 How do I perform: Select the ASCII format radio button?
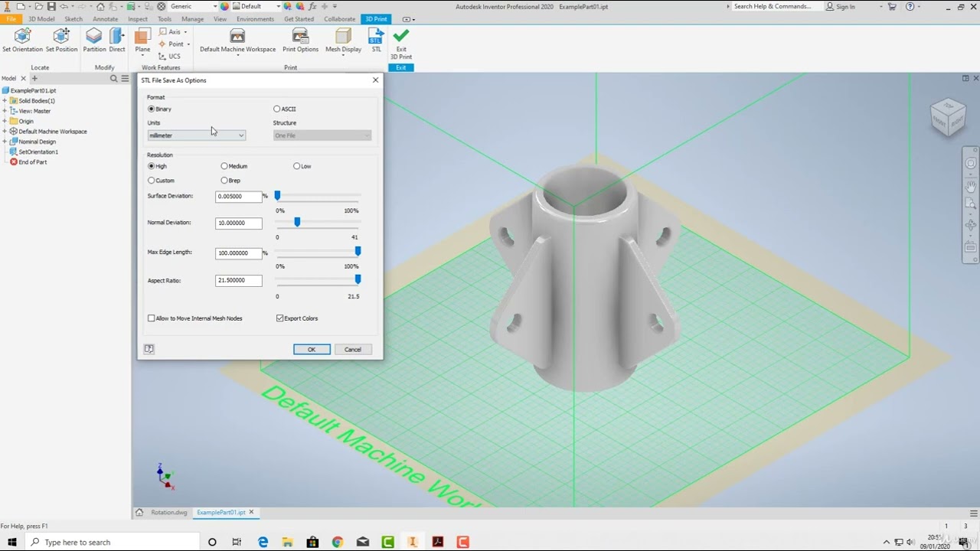click(277, 109)
